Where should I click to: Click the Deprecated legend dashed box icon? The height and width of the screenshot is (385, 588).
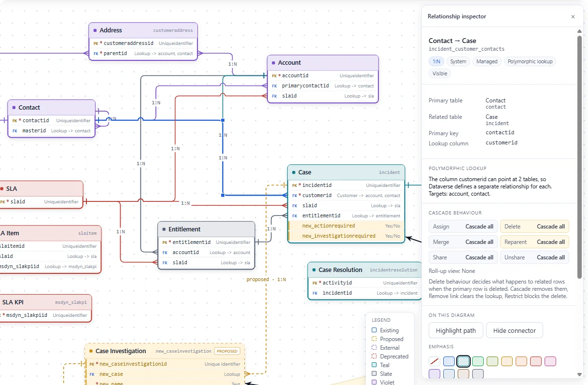[374, 356]
